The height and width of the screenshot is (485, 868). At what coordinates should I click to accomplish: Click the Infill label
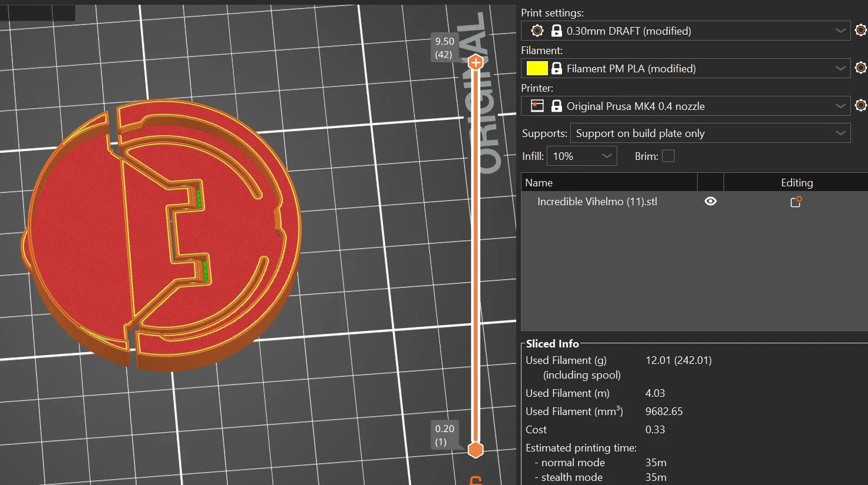tap(533, 156)
